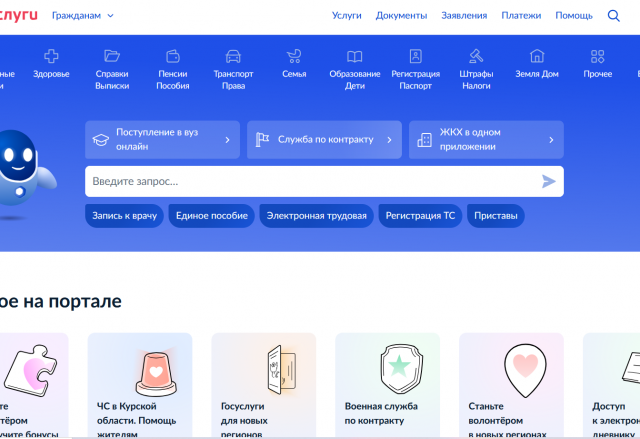This screenshot has height=439, width=640.
Task: Open the Платежи menu item
Action: [521, 16]
